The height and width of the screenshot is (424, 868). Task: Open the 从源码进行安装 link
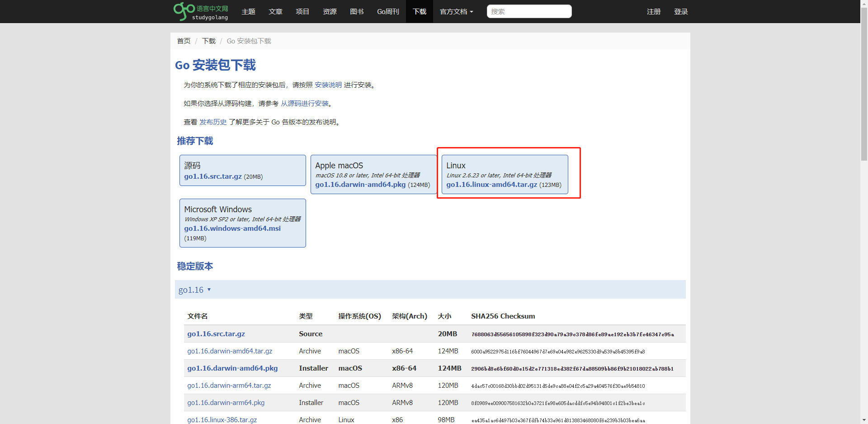click(305, 103)
